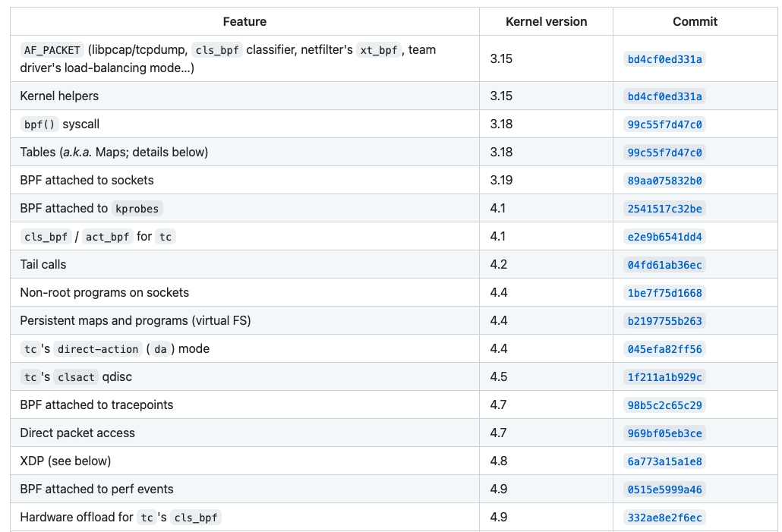Click commit hash 1be7f75d1668
This screenshot has height=532, width=782.
point(664,293)
